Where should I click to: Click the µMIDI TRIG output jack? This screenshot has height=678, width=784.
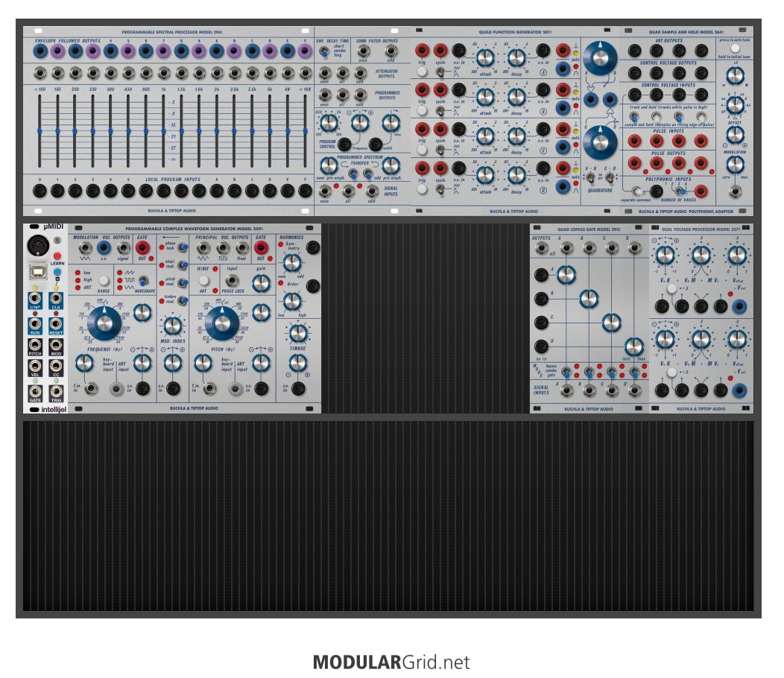[56, 391]
